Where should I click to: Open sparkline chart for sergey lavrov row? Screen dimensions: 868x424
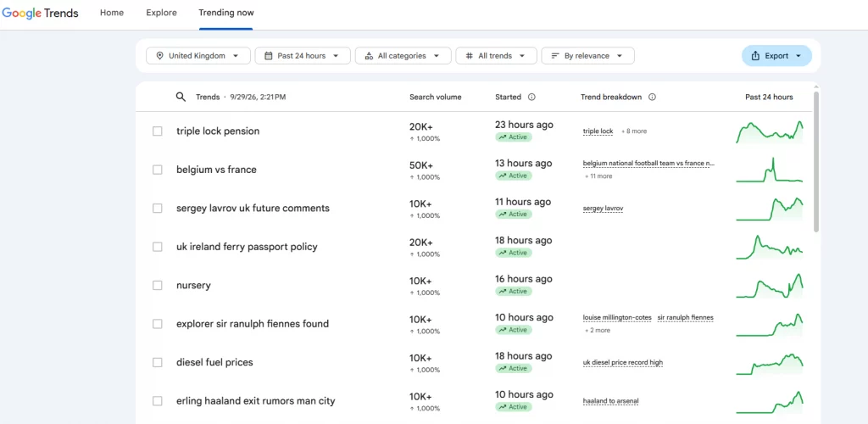pyautogui.click(x=770, y=209)
